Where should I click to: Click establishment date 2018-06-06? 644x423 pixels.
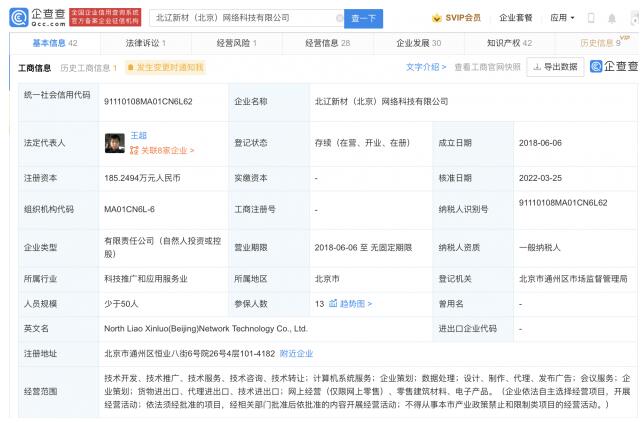[x=540, y=143]
